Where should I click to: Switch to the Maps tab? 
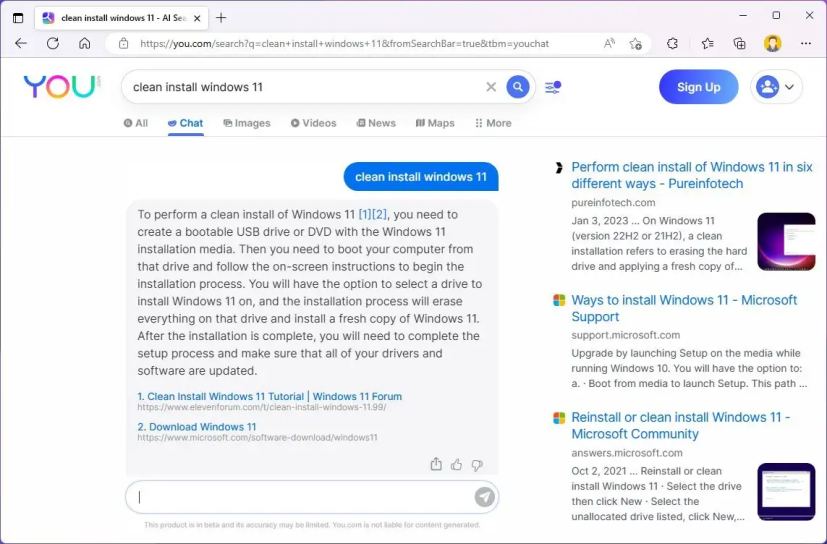pos(435,123)
